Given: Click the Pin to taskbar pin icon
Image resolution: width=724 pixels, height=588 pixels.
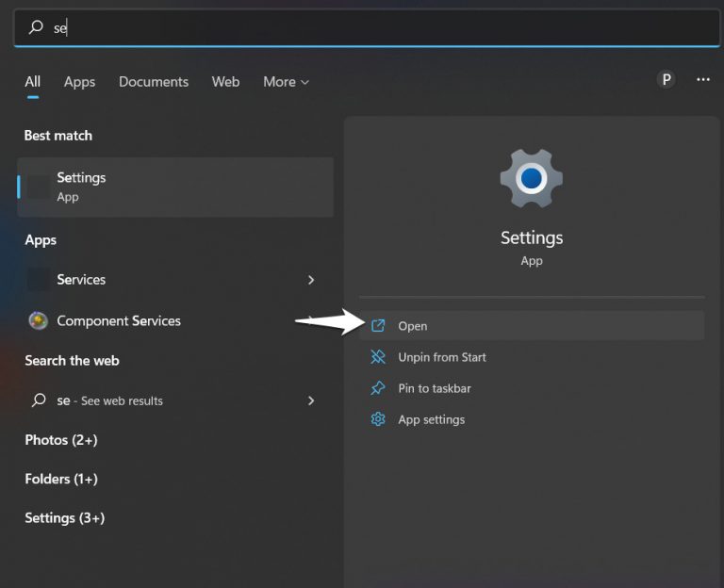Looking at the screenshot, I should pyautogui.click(x=378, y=388).
